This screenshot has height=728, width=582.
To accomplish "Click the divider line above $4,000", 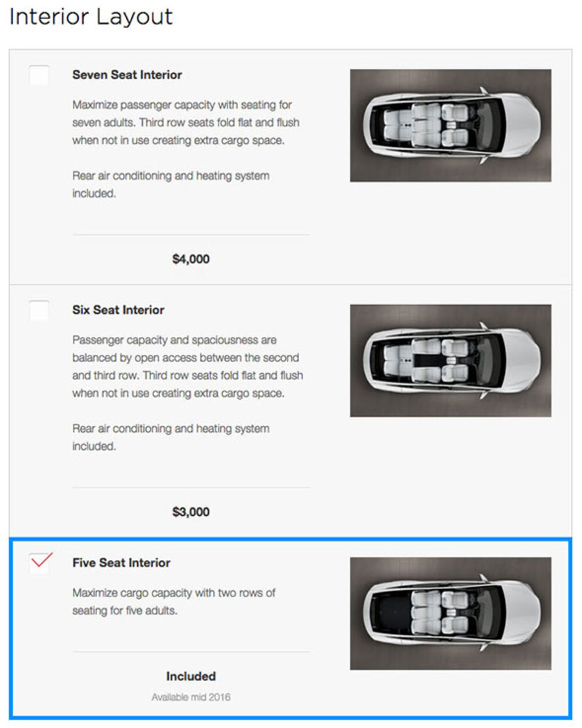I will point(191,234).
